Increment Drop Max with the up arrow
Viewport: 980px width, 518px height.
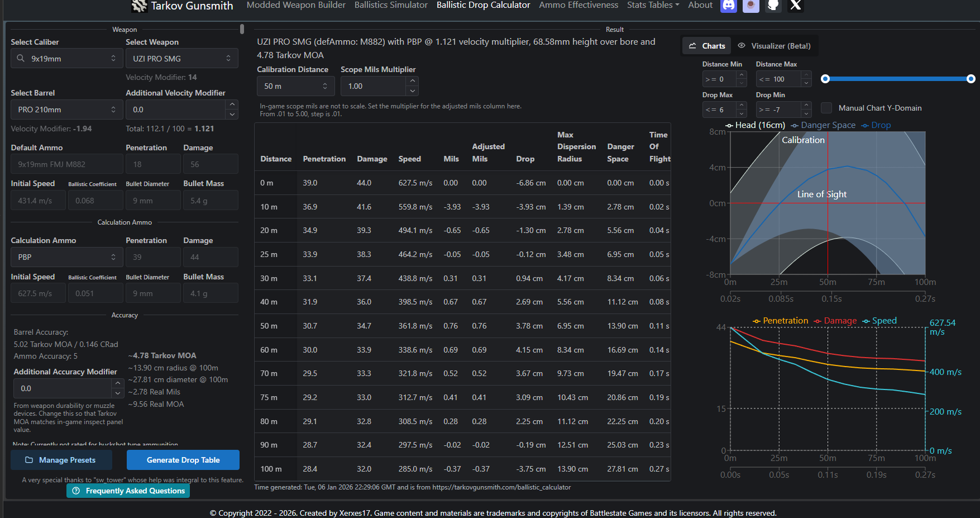coord(742,106)
